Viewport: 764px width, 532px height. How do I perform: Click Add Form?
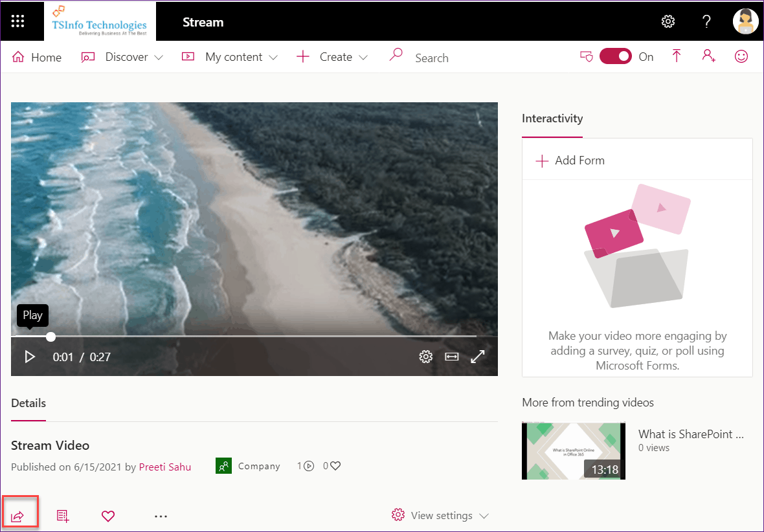point(570,161)
